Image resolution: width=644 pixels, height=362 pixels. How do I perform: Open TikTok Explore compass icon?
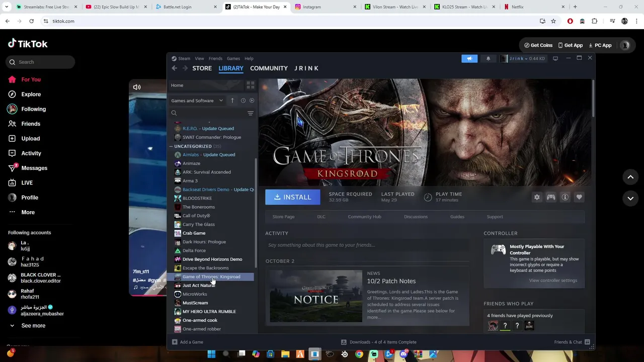pyautogui.click(x=12, y=94)
